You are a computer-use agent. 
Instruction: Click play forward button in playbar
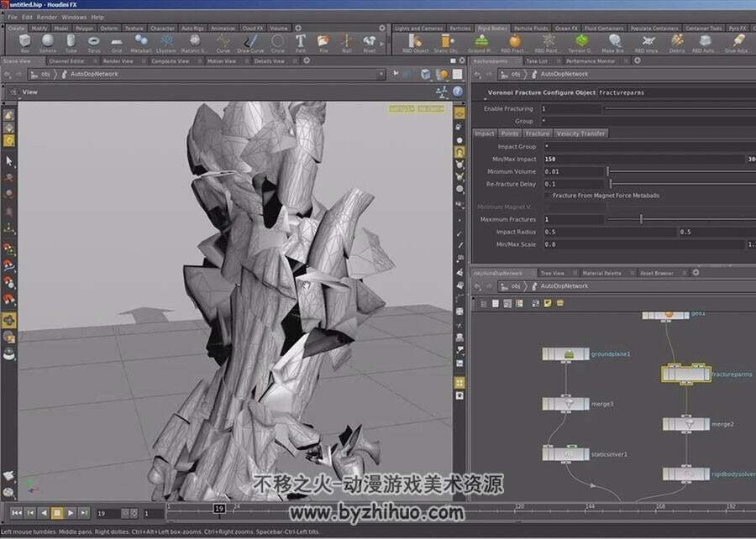(71, 513)
